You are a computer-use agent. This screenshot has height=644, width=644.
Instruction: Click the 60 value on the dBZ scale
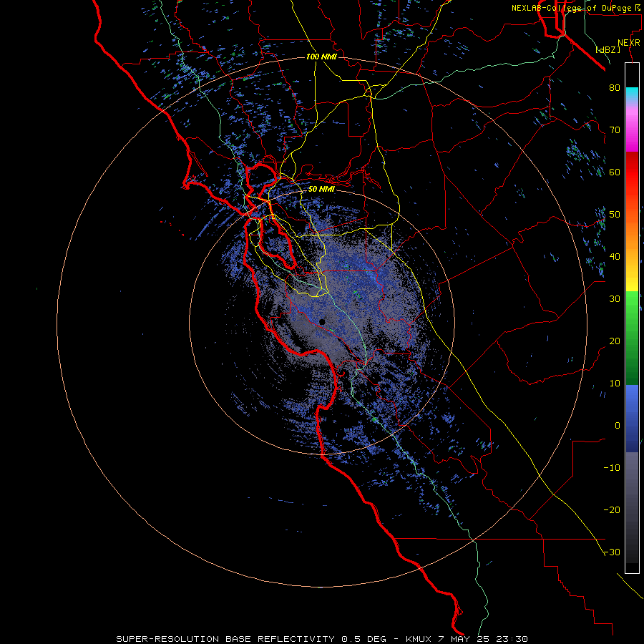coord(615,172)
